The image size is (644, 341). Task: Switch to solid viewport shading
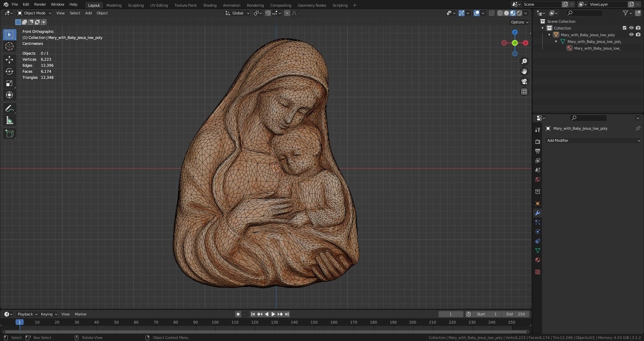[x=506, y=13]
